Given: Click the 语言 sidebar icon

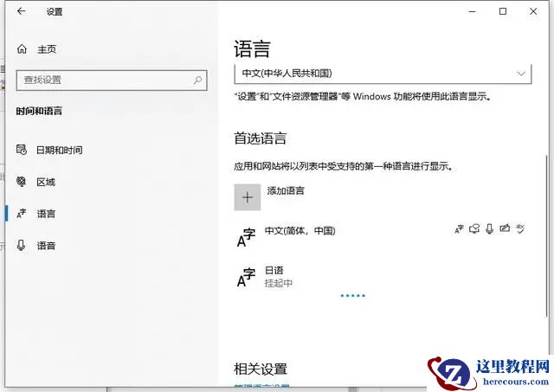Looking at the screenshot, I should pyautogui.click(x=21, y=213).
